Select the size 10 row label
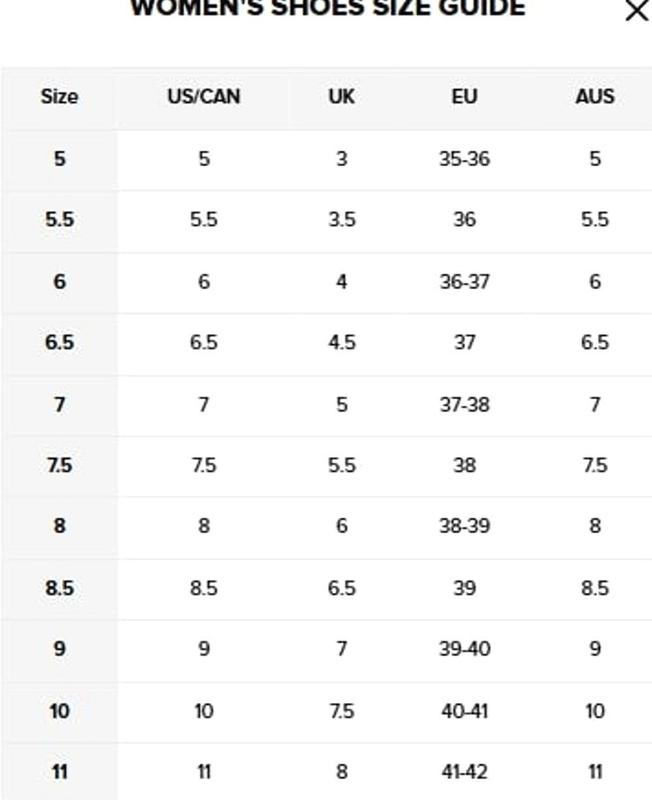 tap(59, 711)
